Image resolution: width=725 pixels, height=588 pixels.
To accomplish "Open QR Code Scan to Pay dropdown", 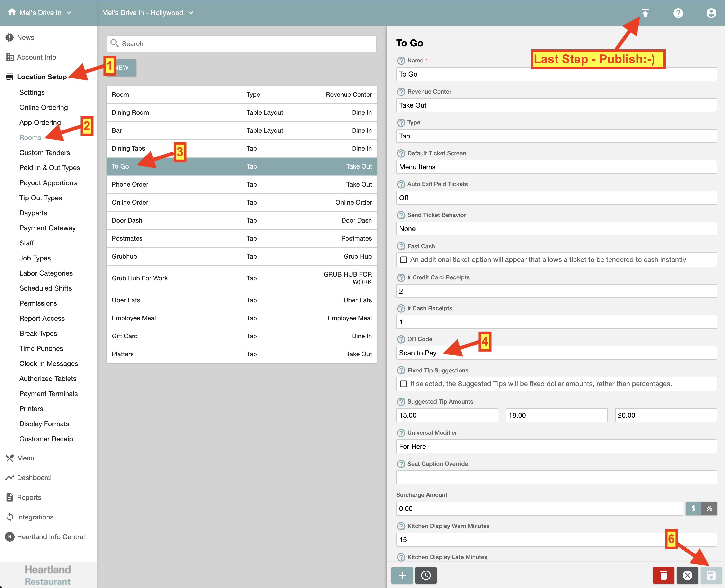I will point(556,353).
